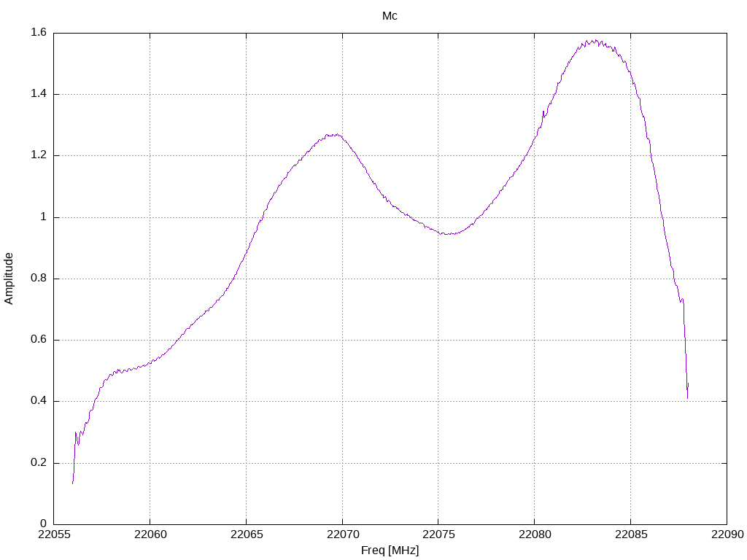The width and height of the screenshot is (747, 560).
Task: Click x-axis tick label 22055
Action: tap(54, 534)
